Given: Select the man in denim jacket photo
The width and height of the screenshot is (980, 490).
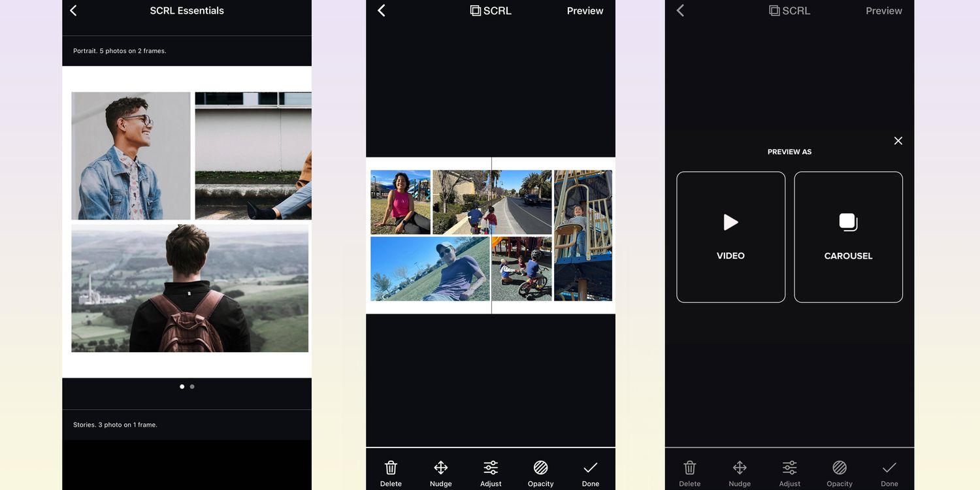Looking at the screenshot, I should (131, 155).
